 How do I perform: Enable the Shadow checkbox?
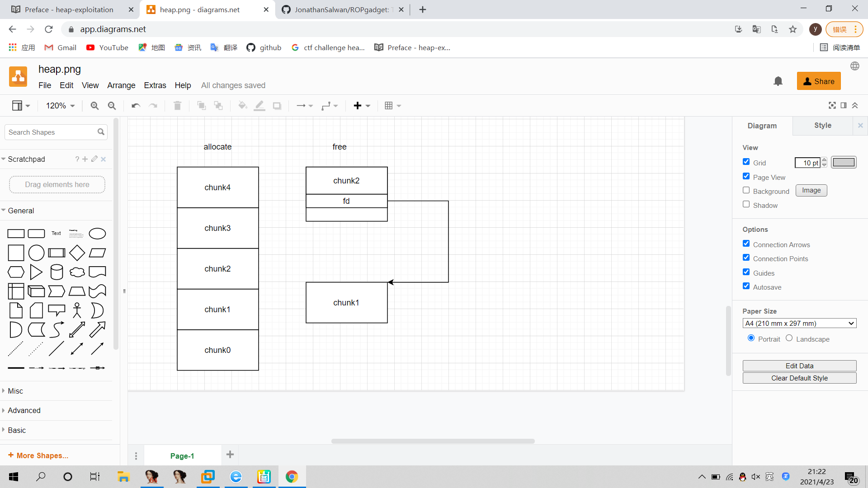pyautogui.click(x=746, y=204)
